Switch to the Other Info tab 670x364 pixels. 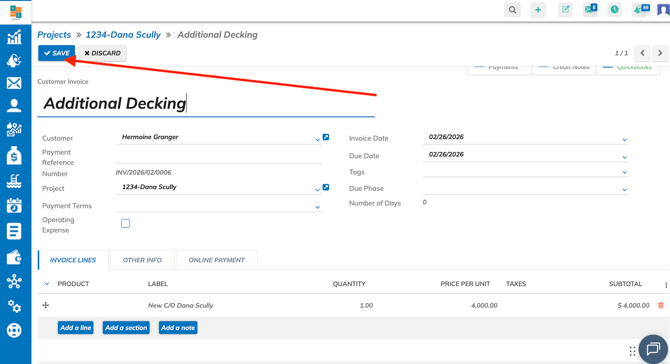coord(142,260)
